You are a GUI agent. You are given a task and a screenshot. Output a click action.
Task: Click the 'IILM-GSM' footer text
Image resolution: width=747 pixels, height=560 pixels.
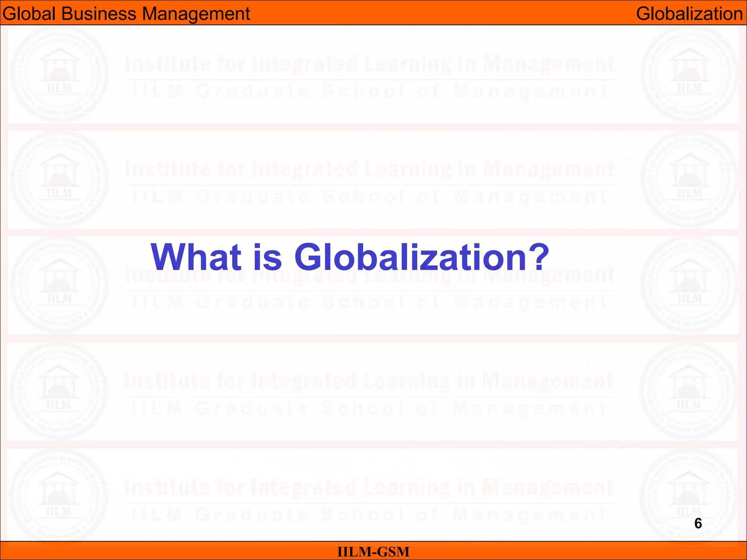click(x=373, y=552)
